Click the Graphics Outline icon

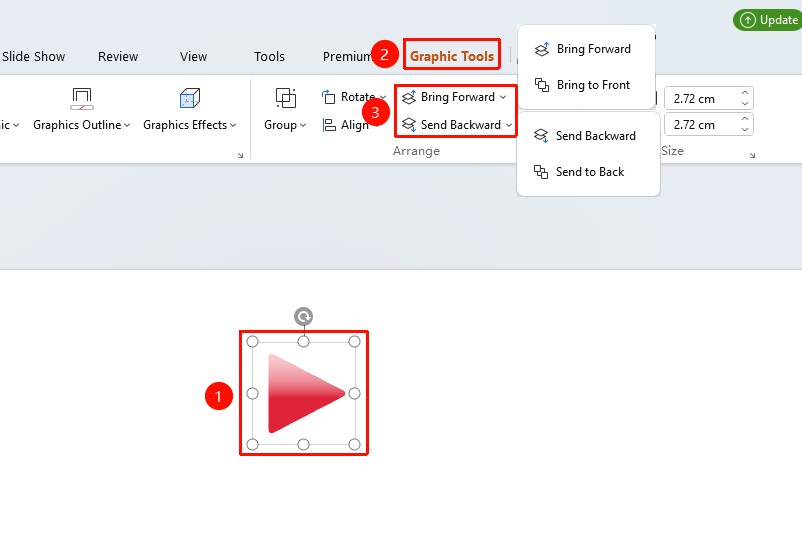(82, 99)
